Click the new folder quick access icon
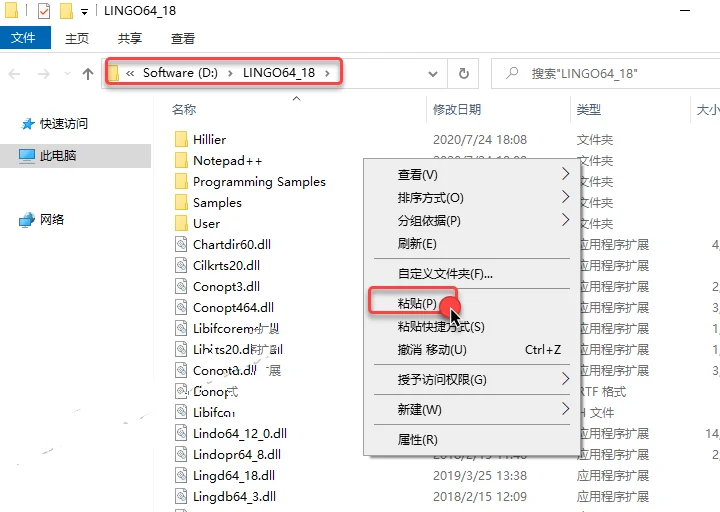This screenshot has width=720, height=512. point(67,11)
